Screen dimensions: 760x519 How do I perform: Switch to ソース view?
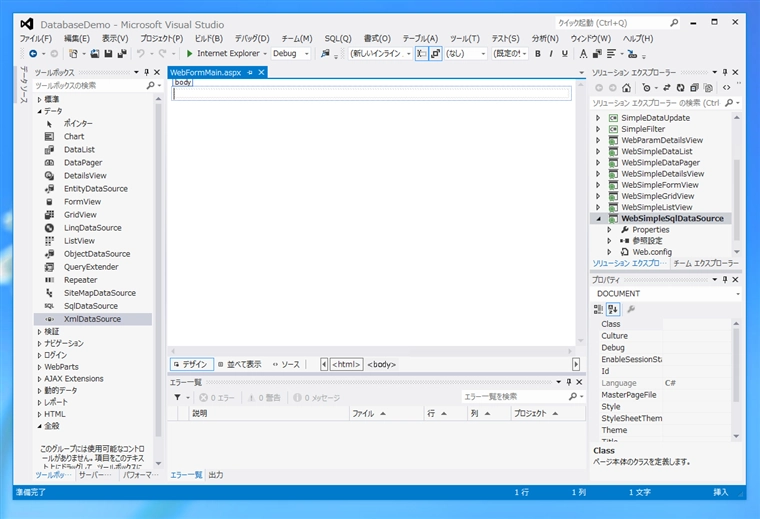286,364
